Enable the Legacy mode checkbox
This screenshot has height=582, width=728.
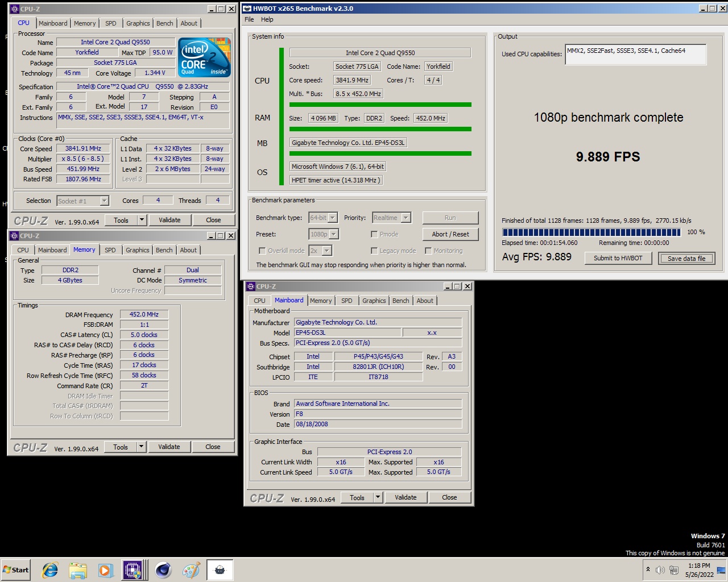tap(374, 251)
